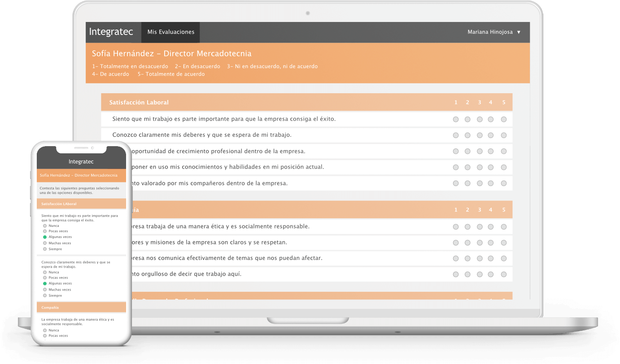Rate 'comunica efectivamente de temas' as 2

pyautogui.click(x=467, y=259)
